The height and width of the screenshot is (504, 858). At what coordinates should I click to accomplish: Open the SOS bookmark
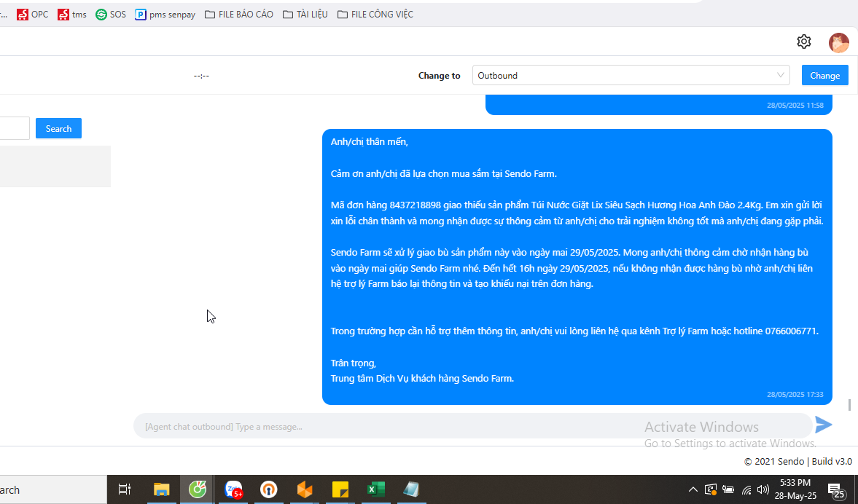111,15
